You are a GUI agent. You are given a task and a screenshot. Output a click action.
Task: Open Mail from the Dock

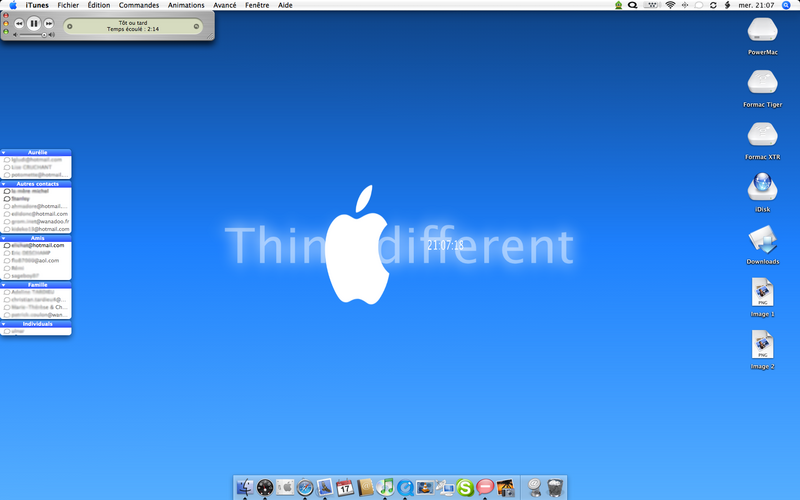pos(324,488)
